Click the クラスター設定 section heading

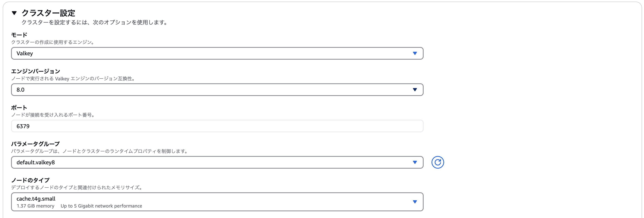pos(48,13)
